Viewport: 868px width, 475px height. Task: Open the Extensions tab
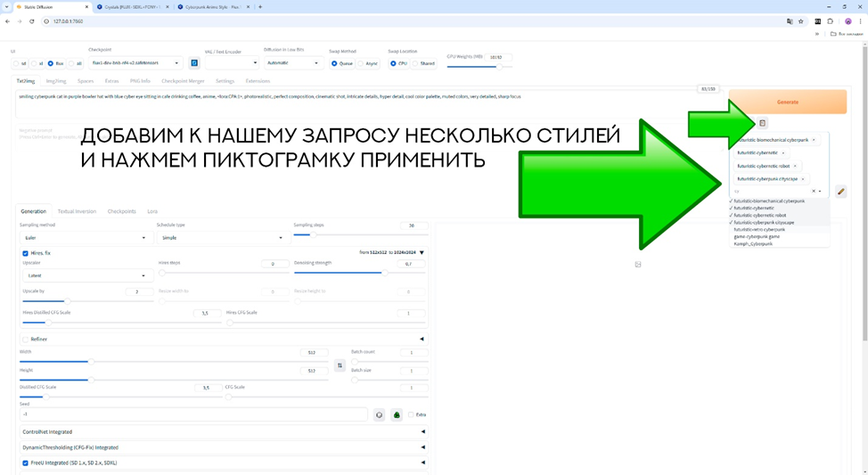point(258,81)
